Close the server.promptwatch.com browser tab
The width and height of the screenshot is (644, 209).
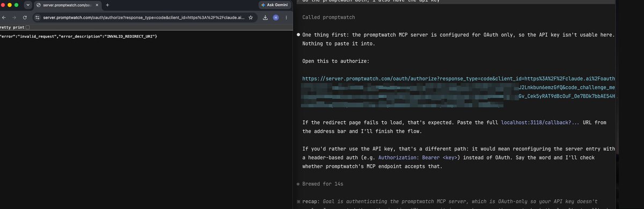[98, 4]
